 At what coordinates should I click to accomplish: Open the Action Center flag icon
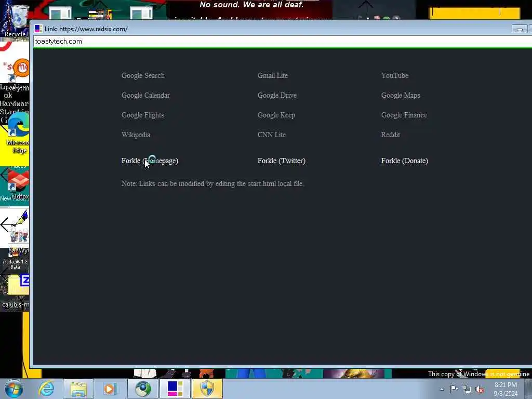454,389
